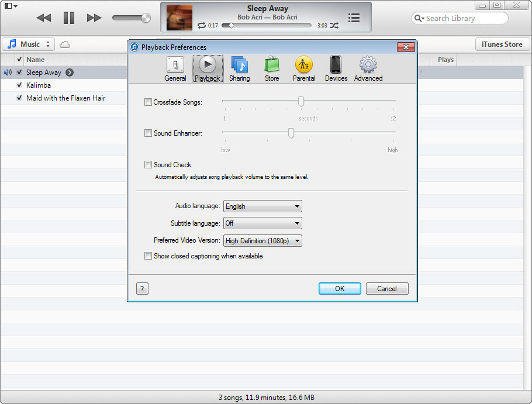
Task: Enable the Sound Enhancer checkbox
Action: point(148,133)
